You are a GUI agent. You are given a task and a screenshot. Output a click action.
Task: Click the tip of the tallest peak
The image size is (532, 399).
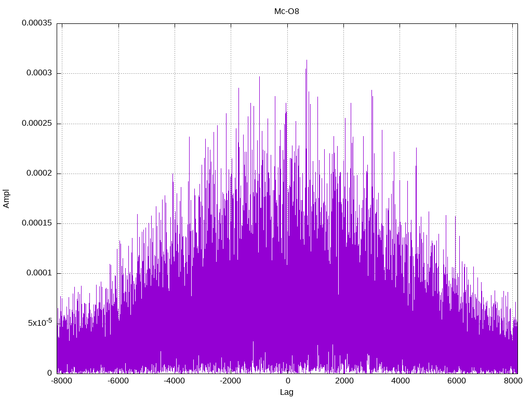(x=307, y=60)
